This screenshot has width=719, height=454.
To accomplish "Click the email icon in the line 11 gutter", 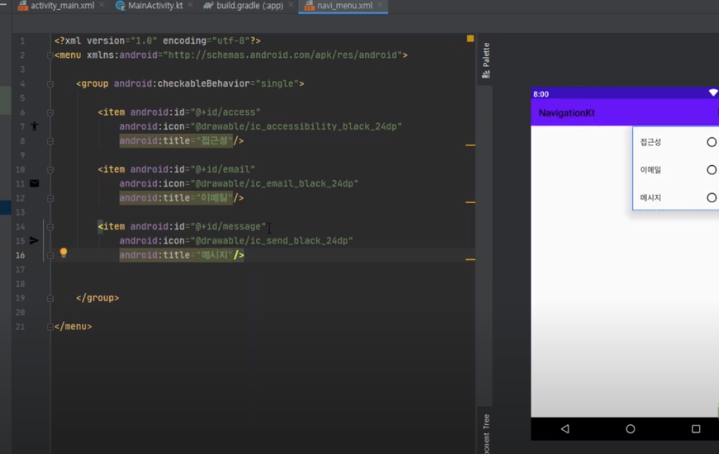I will pos(34,183).
